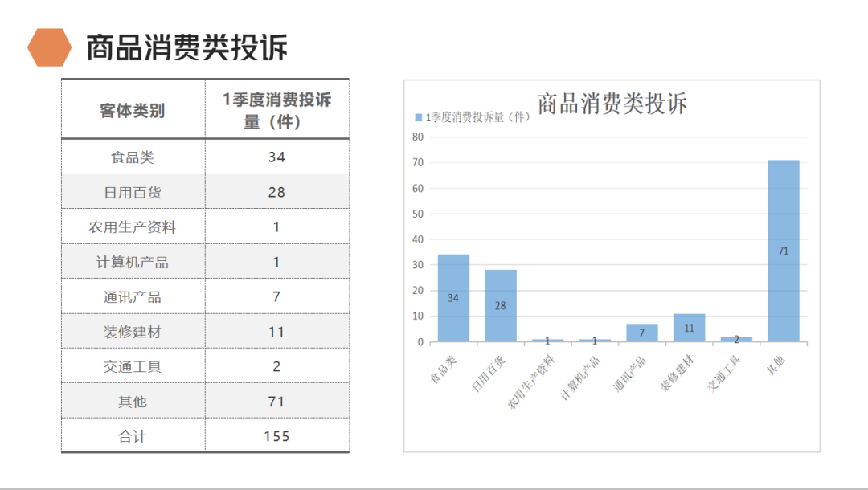Click value 1 in the 农用生产资料 row
This screenshot has width=868, height=490.
pos(276,227)
